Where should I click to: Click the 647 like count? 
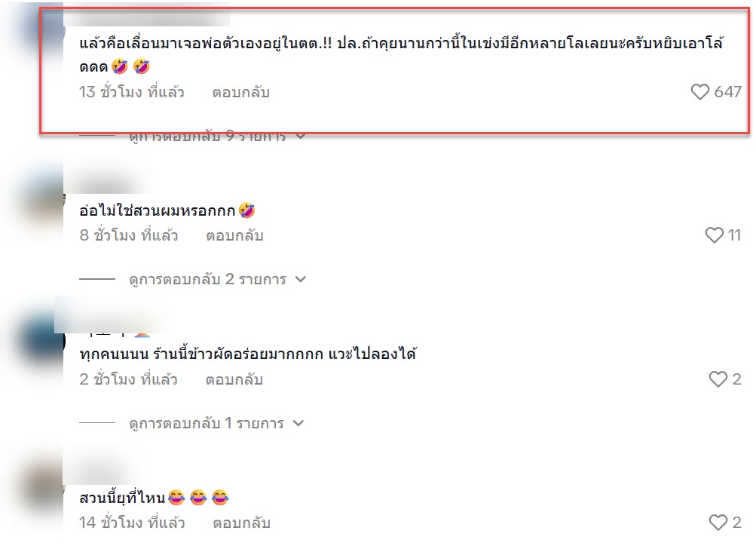[727, 92]
